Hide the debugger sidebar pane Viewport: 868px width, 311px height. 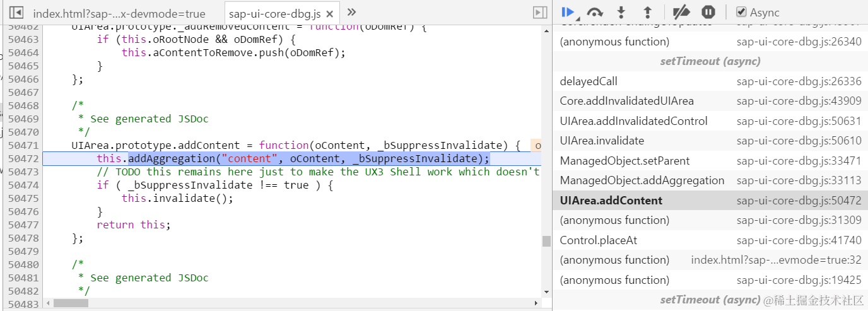pos(539,13)
